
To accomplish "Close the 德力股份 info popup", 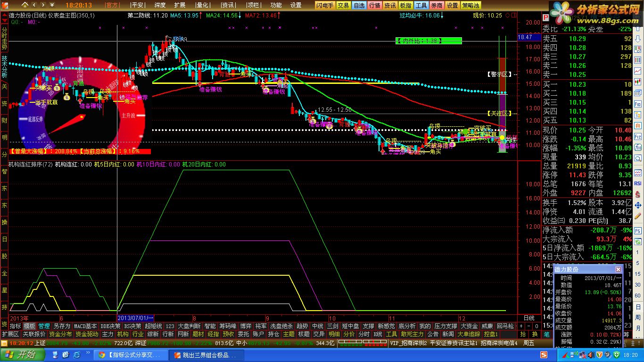I will 618,269.
